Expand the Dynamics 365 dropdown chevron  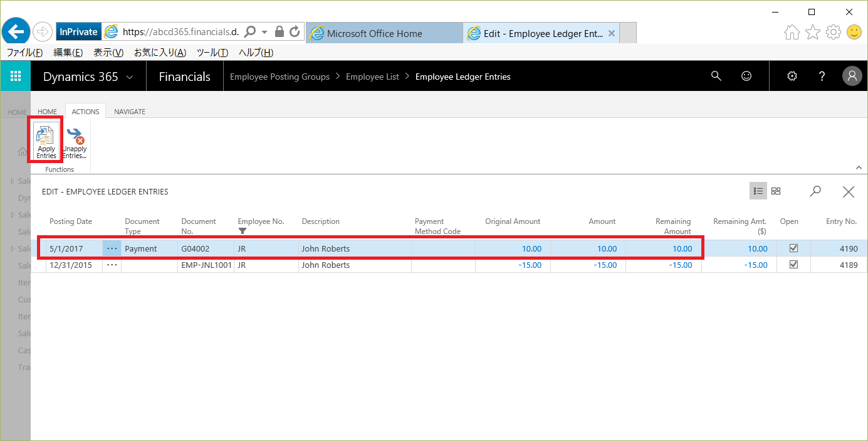(130, 77)
